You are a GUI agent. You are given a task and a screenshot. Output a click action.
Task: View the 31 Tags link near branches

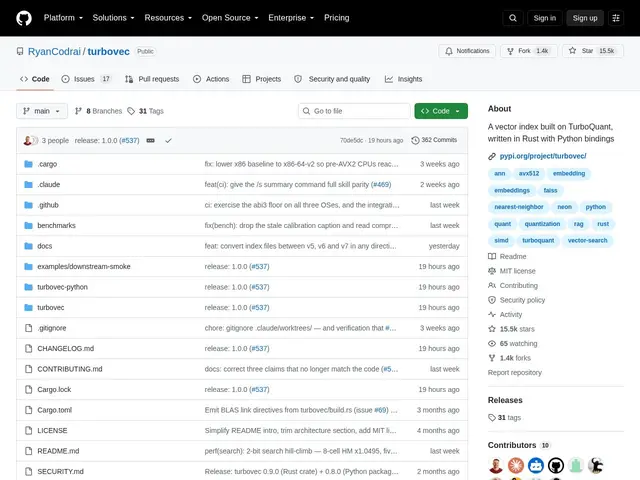[x=145, y=111]
